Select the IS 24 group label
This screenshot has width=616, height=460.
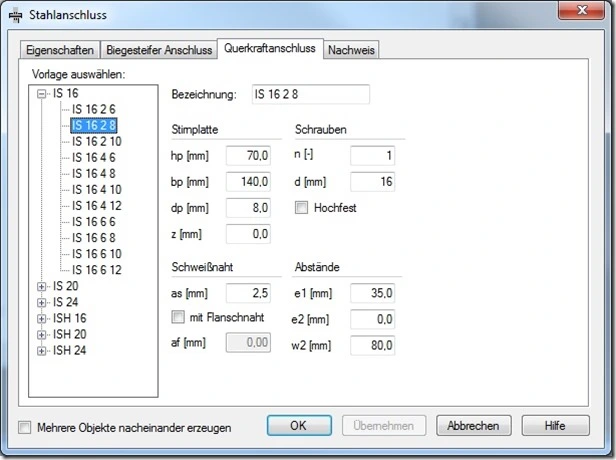point(66,302)
